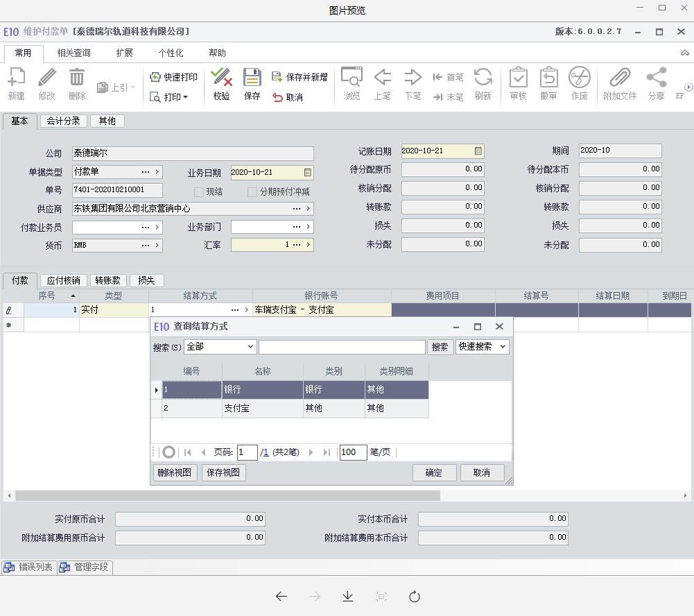Select the 支付宝 row in the dialog
The height and width of the screenshot is (616, 694).
[x=290, y=409]
